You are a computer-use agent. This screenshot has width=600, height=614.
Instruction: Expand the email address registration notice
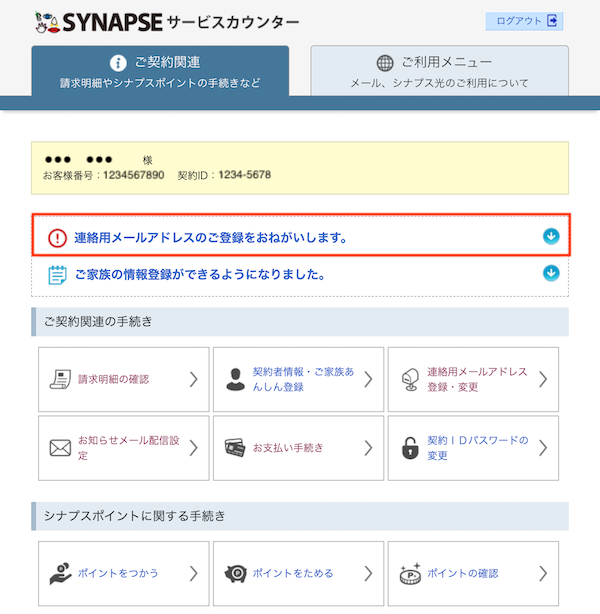pyautogui.click(x=550, y=237)
